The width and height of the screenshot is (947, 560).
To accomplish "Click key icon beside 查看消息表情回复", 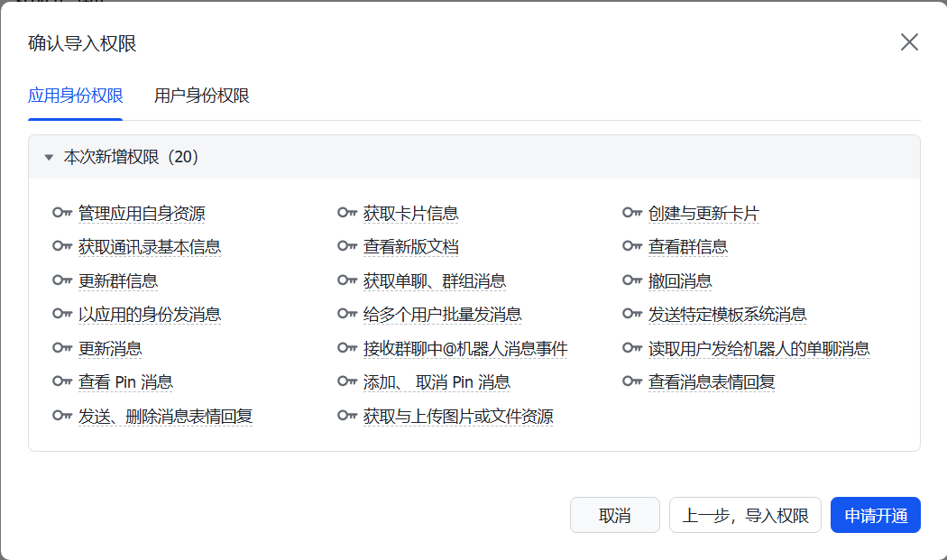I will 632,382.
